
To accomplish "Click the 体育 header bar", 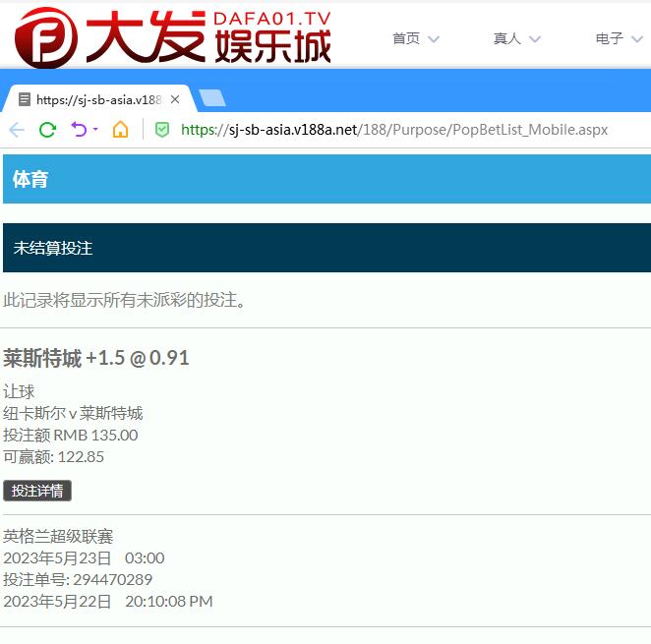I will coord(326,179).
